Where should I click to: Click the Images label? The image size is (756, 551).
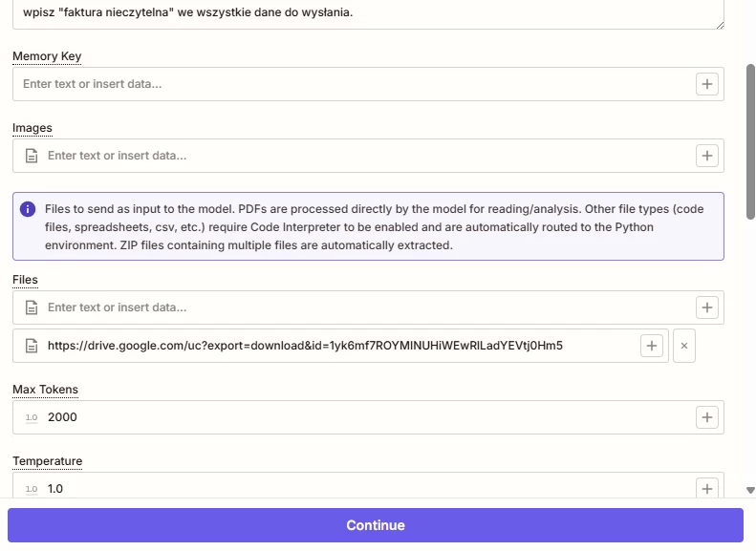point(32,128)
